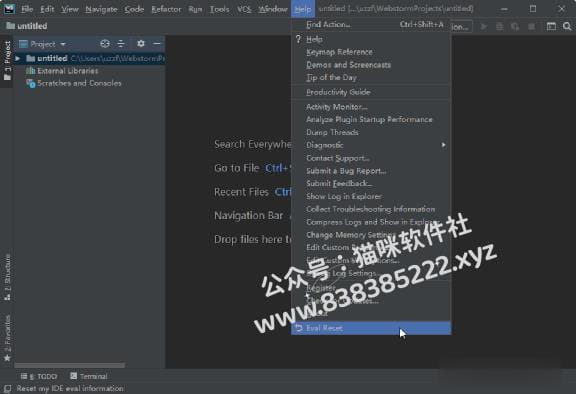Open the Project view dropdown arrow
Screen dimensions: 576x394
click(x=63, y=44)
